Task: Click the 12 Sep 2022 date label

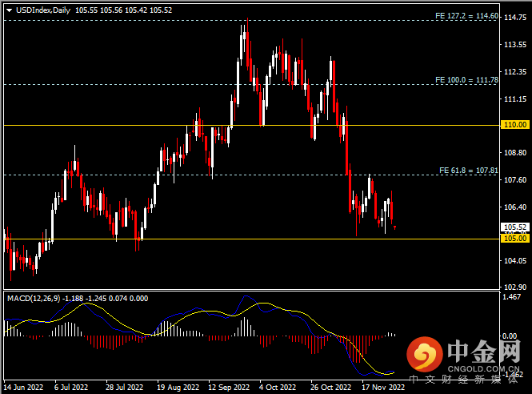Action: (x=228, y=387)
